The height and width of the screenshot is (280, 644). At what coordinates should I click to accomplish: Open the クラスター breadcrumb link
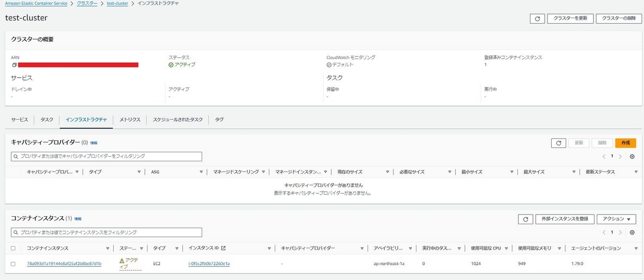[x=87, y=3]
